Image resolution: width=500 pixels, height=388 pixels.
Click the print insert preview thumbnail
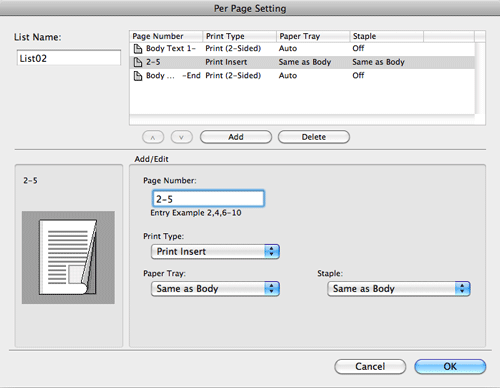click(x=68, y=257)
